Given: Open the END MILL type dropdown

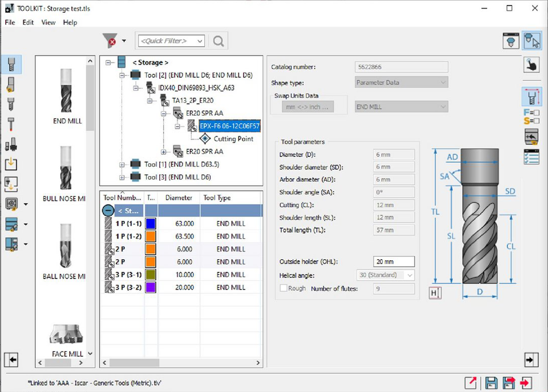Looking at the screenshot, I should [x=401, y=107].
